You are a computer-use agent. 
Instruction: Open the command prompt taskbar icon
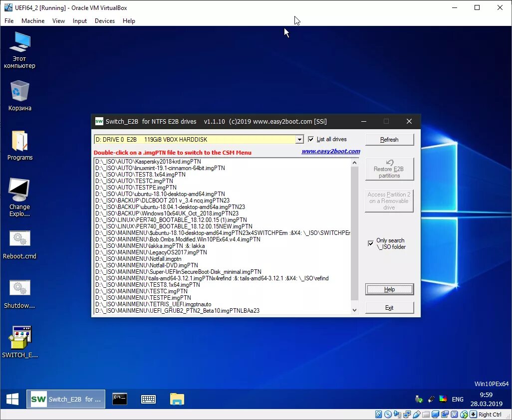click(x=119, y=399)
